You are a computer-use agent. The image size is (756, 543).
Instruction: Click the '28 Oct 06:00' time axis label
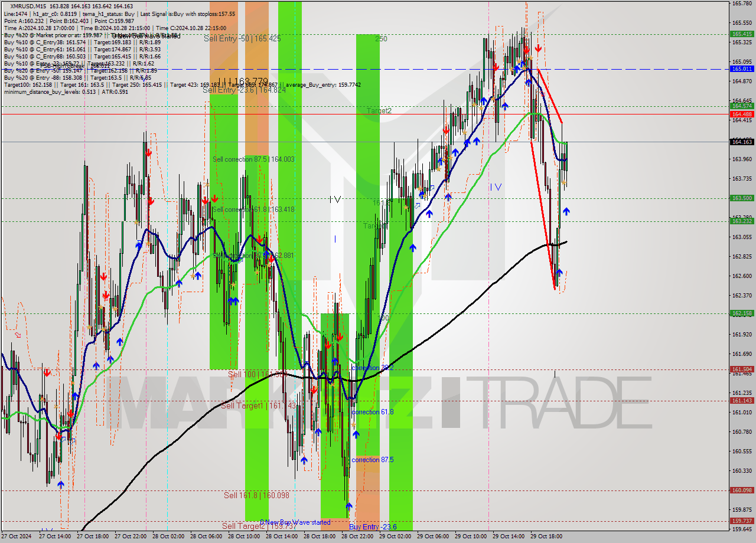point(206,537)
